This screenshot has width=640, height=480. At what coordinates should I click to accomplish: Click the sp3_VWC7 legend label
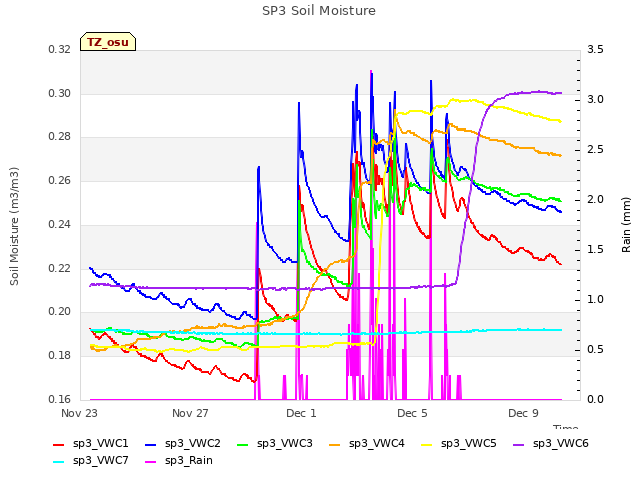click(100, 461)
